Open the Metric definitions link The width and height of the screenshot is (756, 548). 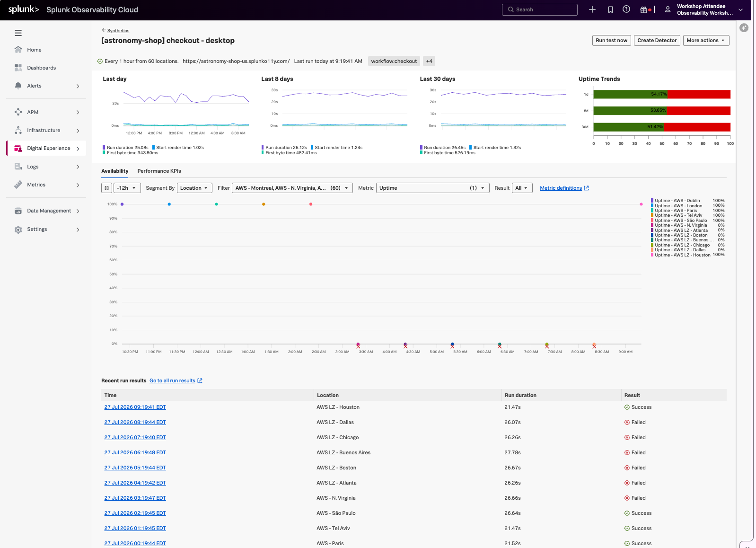[x=561, y=188]
